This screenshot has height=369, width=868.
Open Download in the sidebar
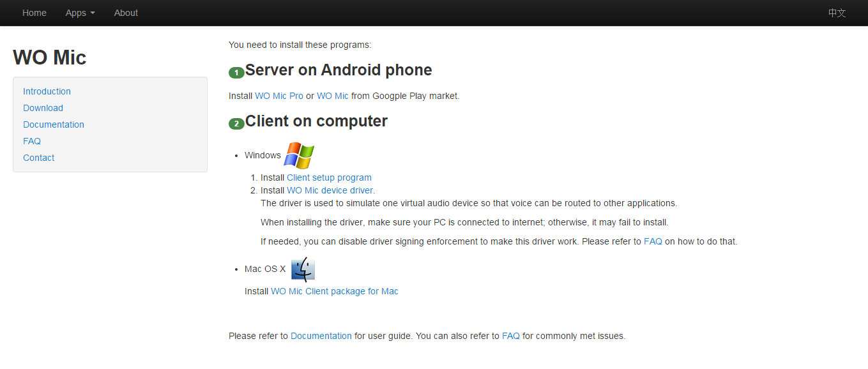click(x=43, y=108)
